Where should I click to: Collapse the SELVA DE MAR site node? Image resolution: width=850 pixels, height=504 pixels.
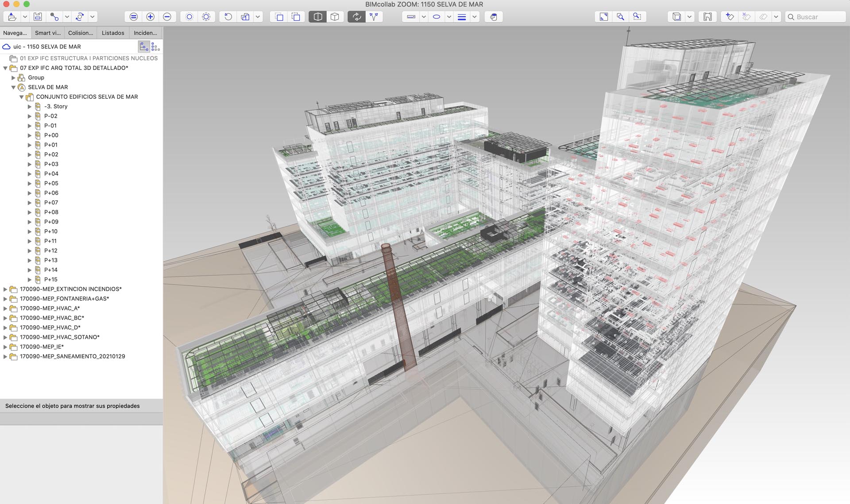coord(13,87)
